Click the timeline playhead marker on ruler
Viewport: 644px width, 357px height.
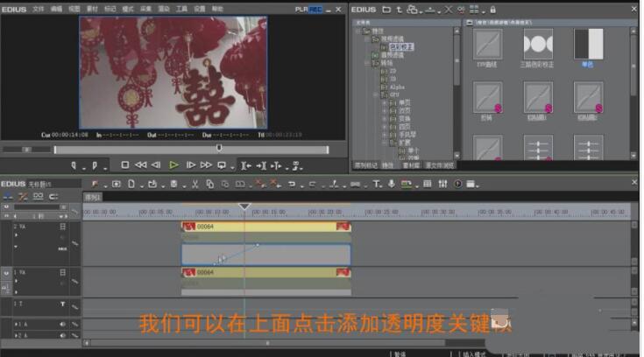[x=244, y=206]
